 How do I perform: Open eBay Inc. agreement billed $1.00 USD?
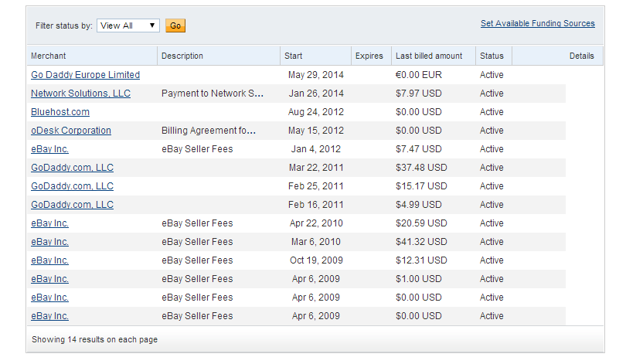(x=49, y=279)
